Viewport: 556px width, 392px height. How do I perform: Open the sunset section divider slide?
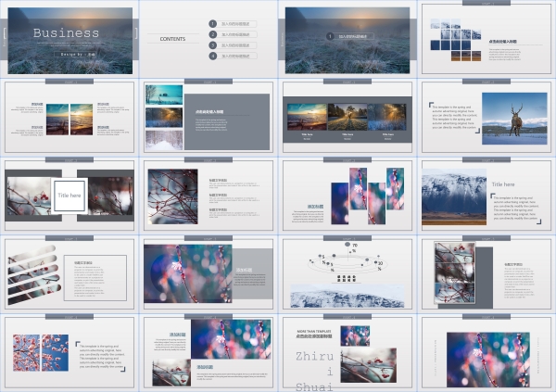tap(347, 39)
